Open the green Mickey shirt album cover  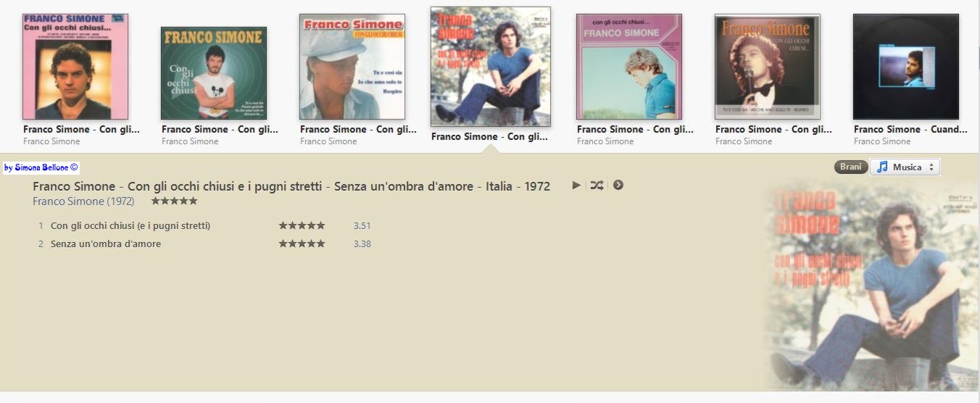[x=214, y=73]
